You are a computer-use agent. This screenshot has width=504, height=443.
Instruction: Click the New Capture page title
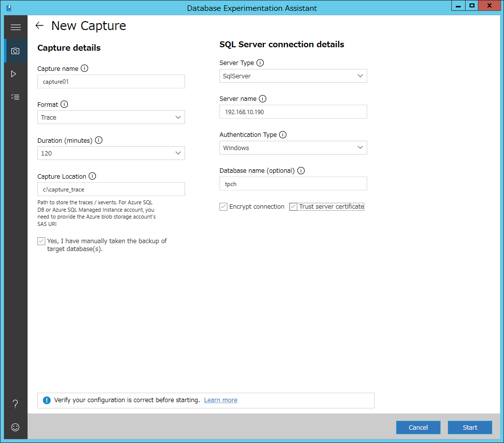(89, 26)
